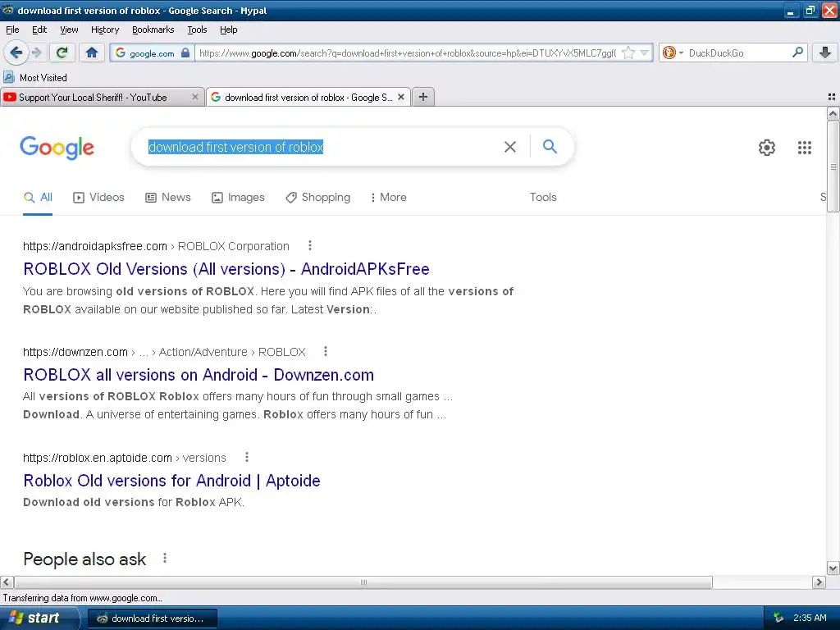This screenshot has height=630, width=840.
Task: Click the google.com site identity label
Action: [x=152, y=53]
